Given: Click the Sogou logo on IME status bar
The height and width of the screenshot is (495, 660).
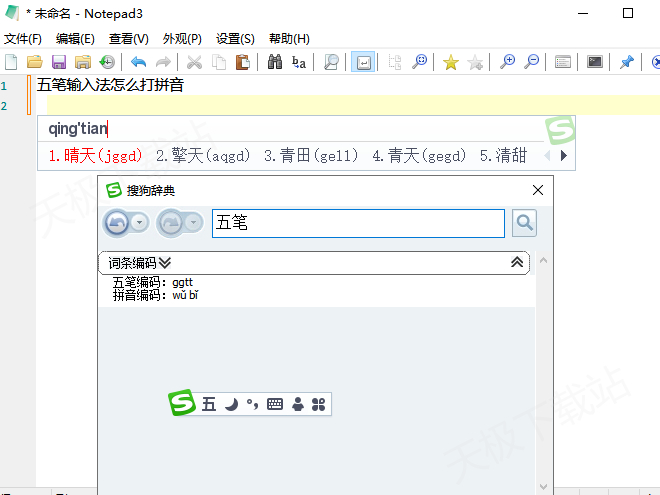Looking at the screenshot, I should coord(182,402).
